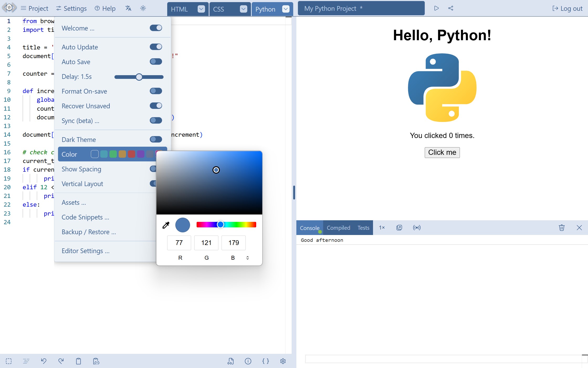This screenshot has width=588, height=368.
Task: Click the share icon
Action: (451, 8)
